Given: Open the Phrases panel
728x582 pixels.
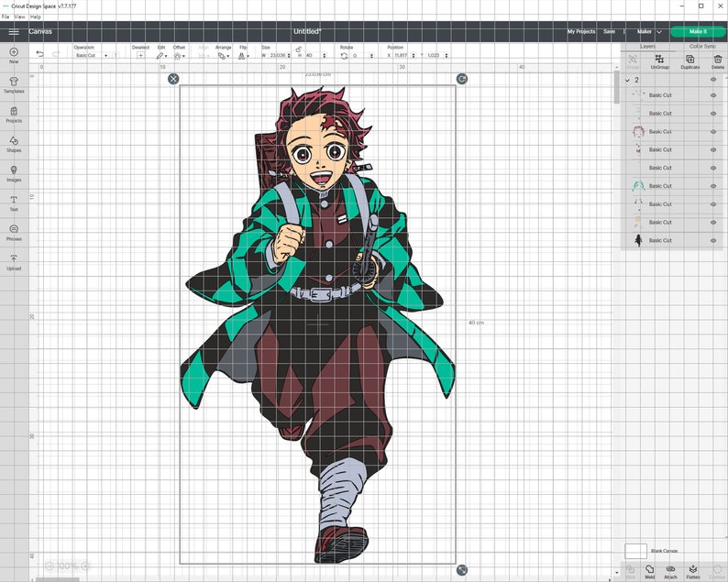Looking at the screenshot, I should [x=14, y=233].
